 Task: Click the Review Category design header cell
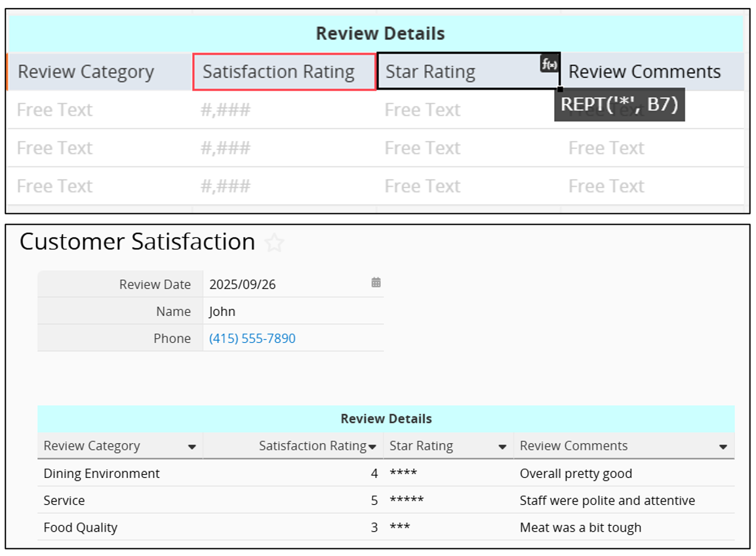98,71
